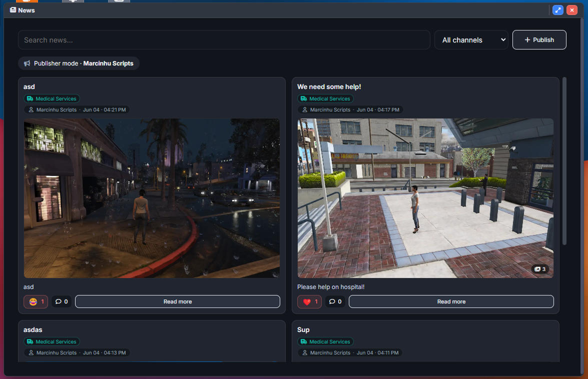
Task: Click the ambulance icon on the 'Sup' tag
Action: tap(304, 341)
